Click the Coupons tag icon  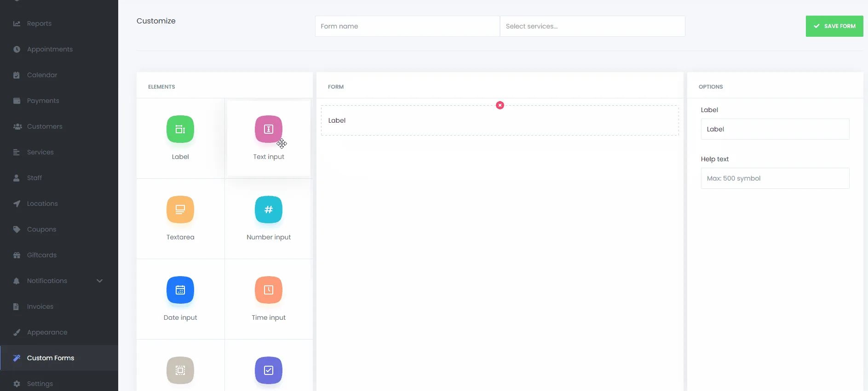[17, 229]
